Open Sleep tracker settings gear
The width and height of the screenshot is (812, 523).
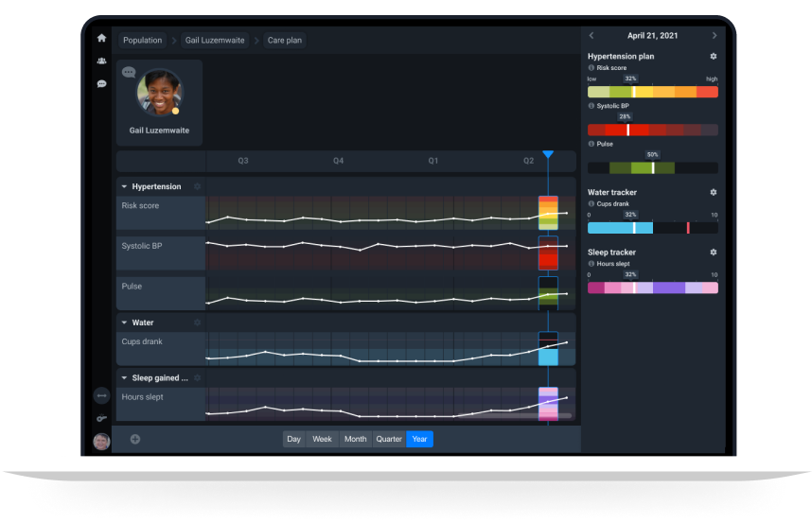click(x=713, y=253)
